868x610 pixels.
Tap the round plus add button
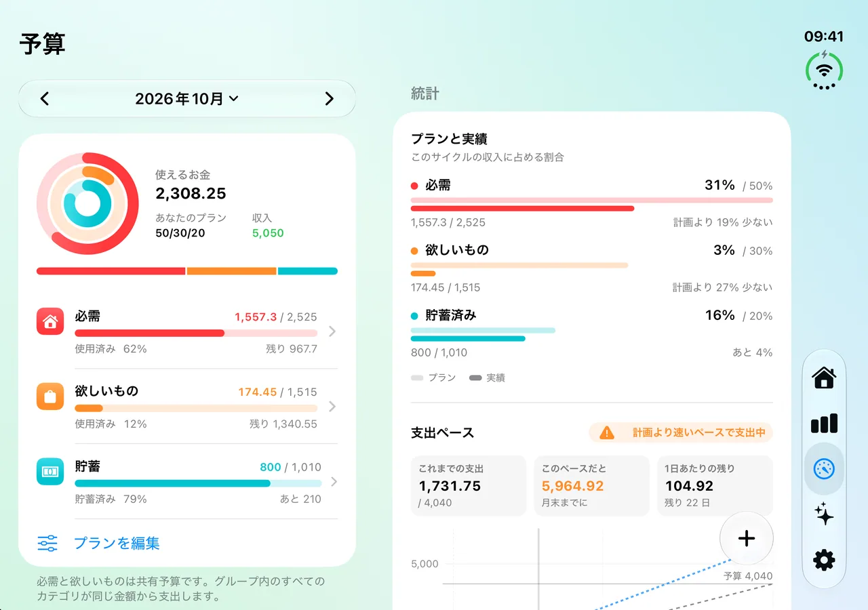coord(747,539)
